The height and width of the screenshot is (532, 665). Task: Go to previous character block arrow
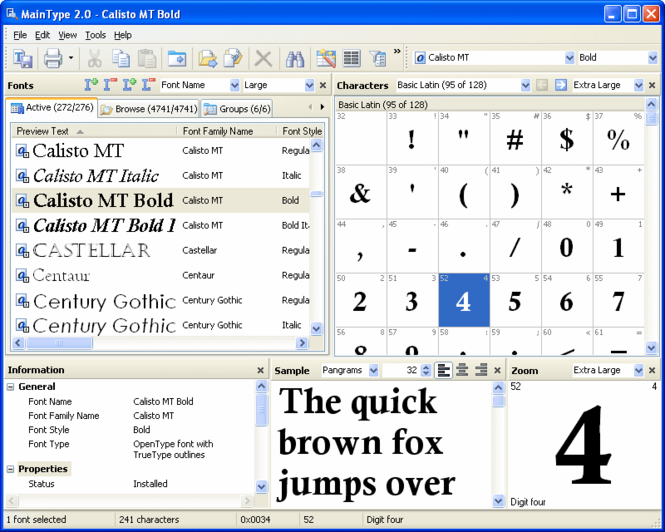point(542,85)
